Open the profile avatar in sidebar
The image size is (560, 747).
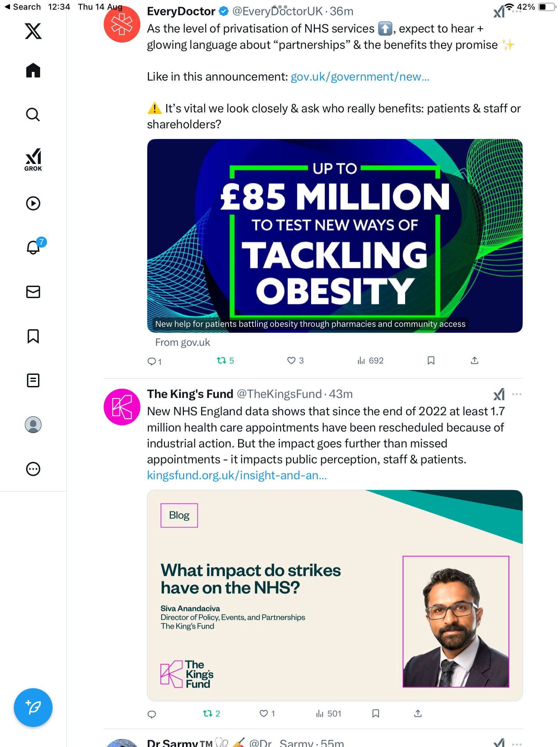(x=33, y=425)
